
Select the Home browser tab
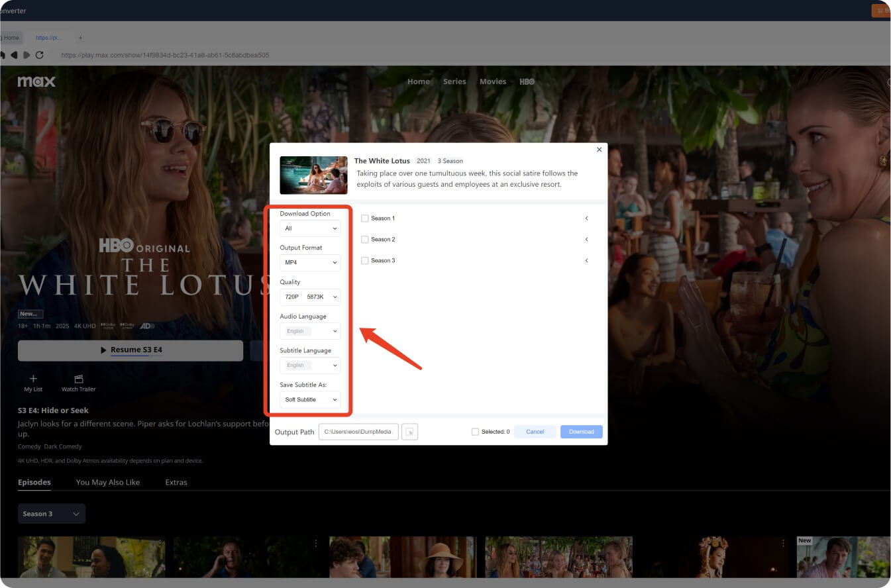tap(11, 38)
